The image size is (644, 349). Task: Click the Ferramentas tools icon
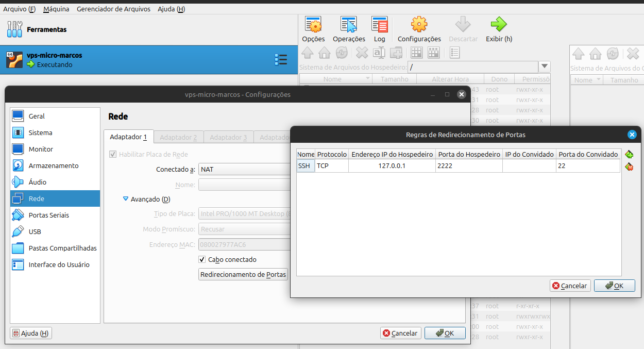coord(14,29)
